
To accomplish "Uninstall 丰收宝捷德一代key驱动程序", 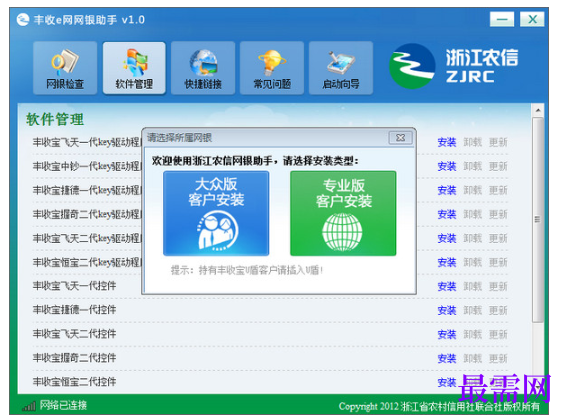I will pyautogui.click(x=472, y=190).
